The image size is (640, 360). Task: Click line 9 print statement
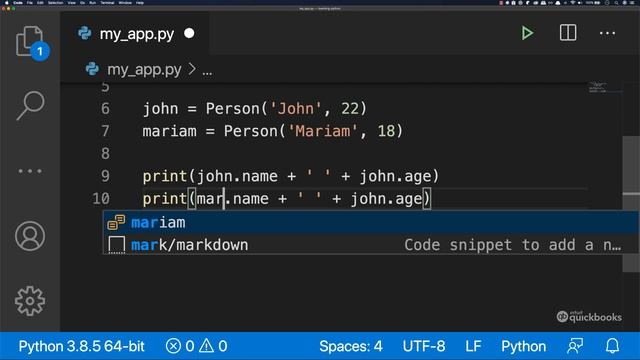coord(291,176)
